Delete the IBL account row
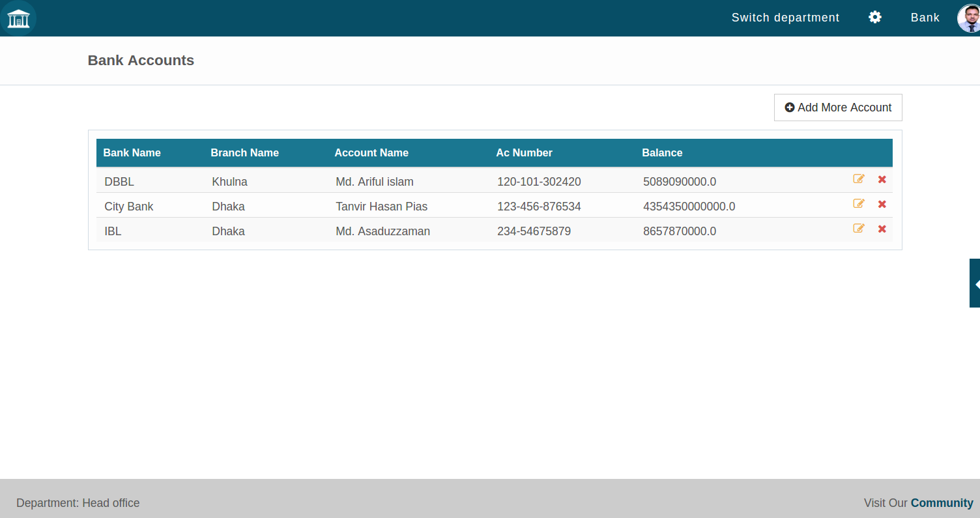Viewport: 980px width, 518px height. point(882,229)
